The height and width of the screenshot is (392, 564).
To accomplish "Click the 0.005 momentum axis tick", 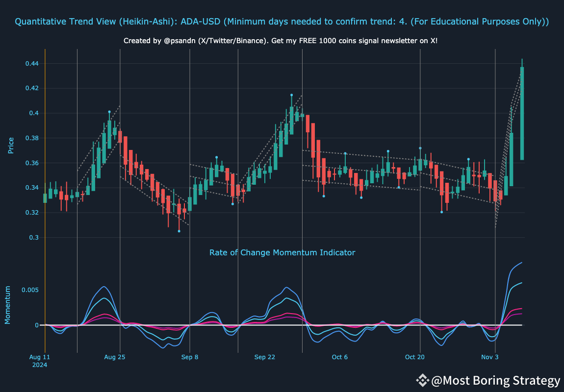I will pos(30,290).
